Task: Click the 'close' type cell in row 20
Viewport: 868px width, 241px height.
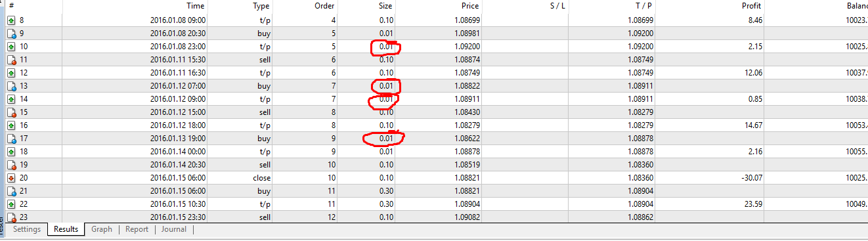Action: click(x=261, y=178)
